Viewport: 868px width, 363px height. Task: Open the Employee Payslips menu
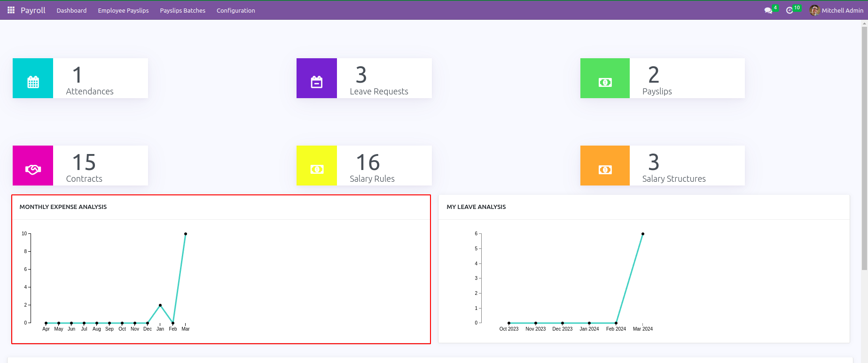123,10
